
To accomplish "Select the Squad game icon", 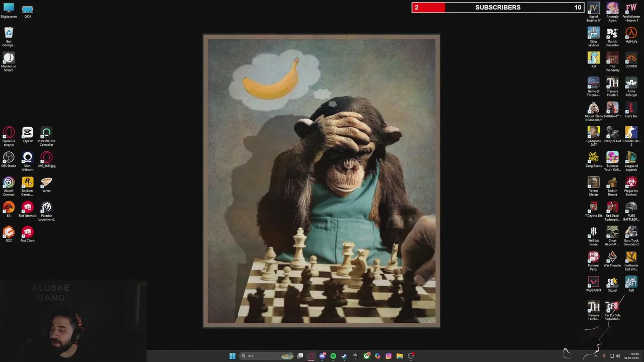I will [612, 284].
